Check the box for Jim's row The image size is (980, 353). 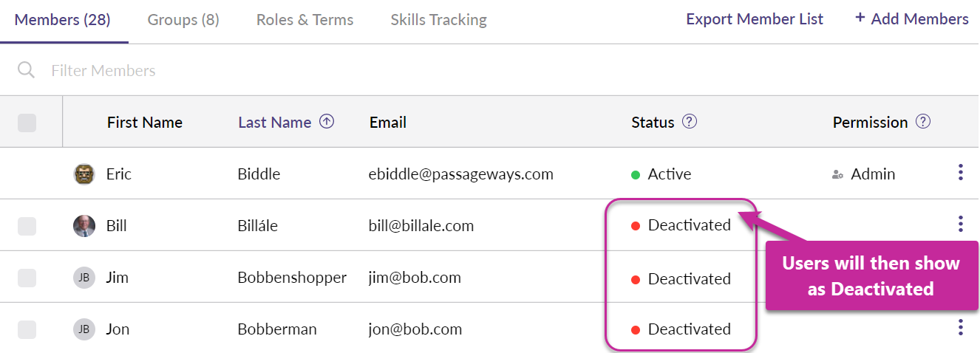(27, 278)
